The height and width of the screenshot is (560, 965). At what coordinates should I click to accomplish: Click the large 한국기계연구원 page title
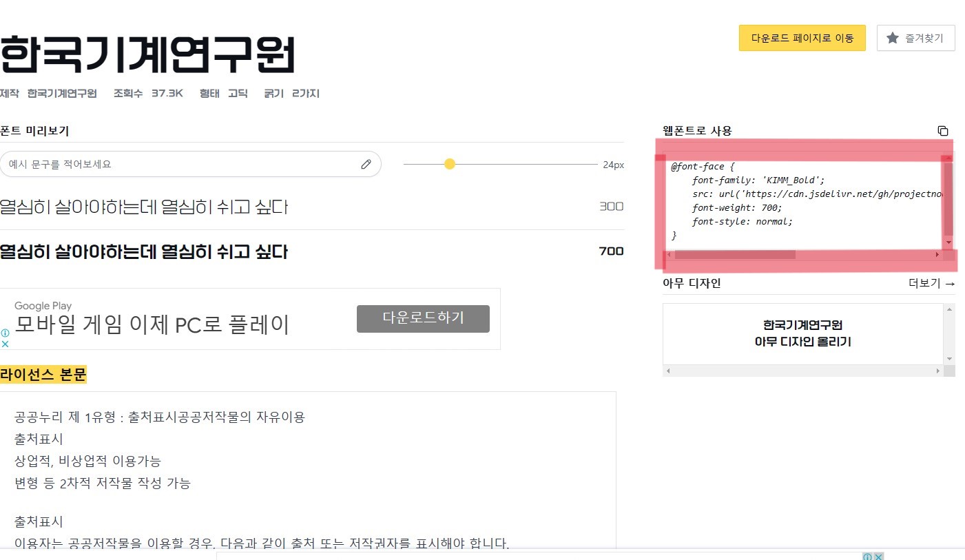pyautogui.click(x=147, y=55)
